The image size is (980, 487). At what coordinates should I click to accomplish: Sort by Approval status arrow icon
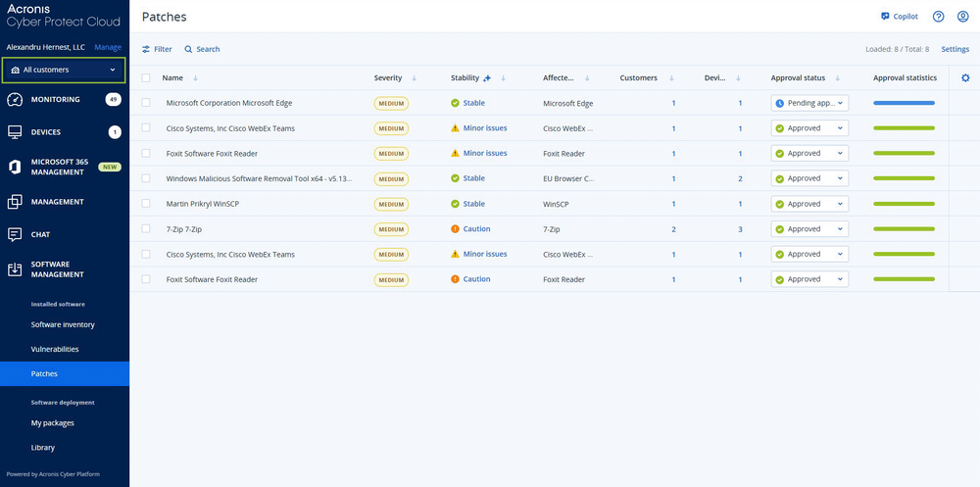pos(838,78)
